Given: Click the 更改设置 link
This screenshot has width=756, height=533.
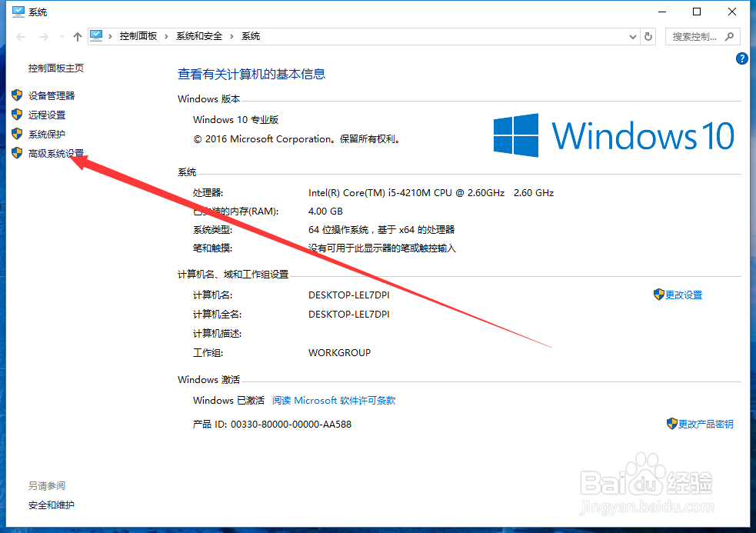Looking at the screenshot, I should [x=683, y=295].
